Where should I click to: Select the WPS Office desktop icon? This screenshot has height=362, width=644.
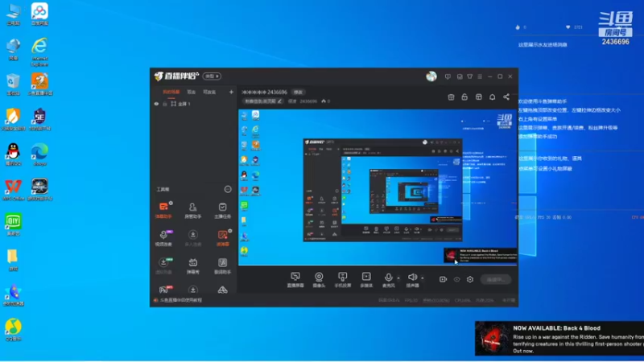pos(13,190)
